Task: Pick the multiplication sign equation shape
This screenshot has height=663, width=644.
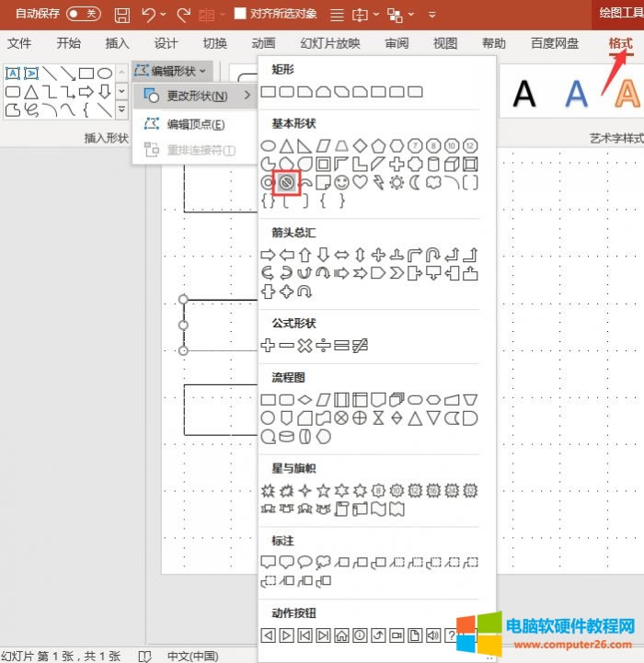Action: click(x=305, y=346)
